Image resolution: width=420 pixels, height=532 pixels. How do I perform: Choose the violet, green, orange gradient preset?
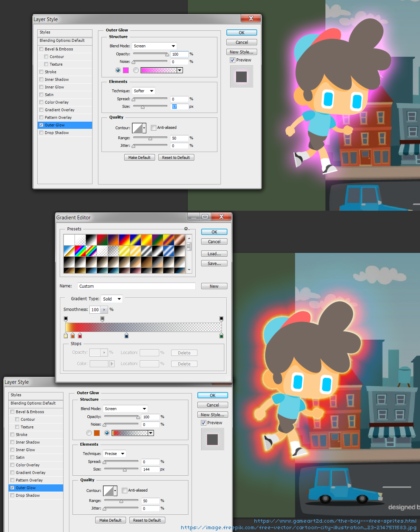pyautogui.click(x=158, y=240)
